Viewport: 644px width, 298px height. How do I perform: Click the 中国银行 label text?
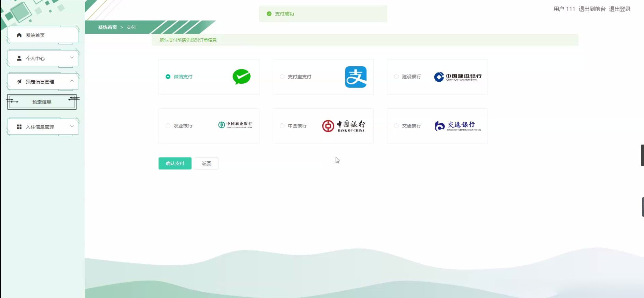coord(297,126)
